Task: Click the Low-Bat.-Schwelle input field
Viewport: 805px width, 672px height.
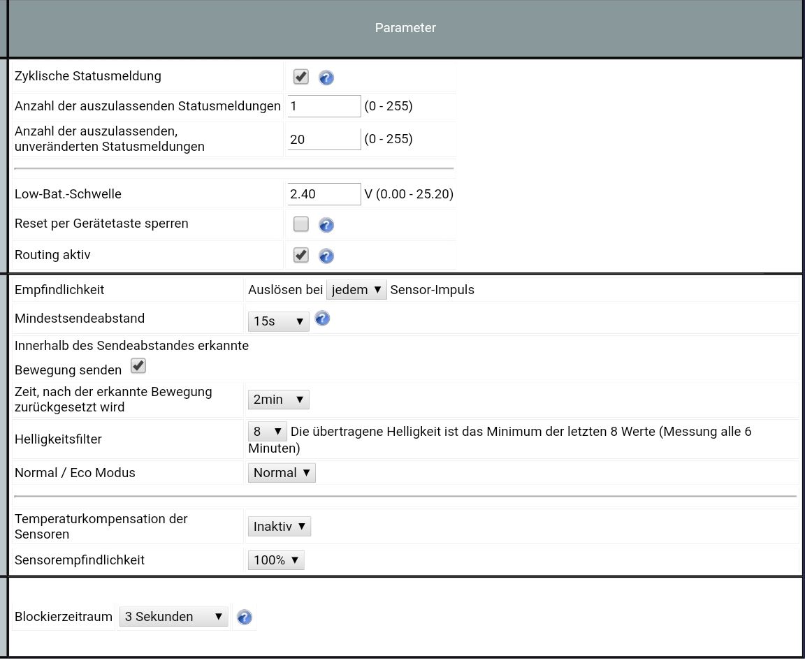Action: (x=324, y=194)
